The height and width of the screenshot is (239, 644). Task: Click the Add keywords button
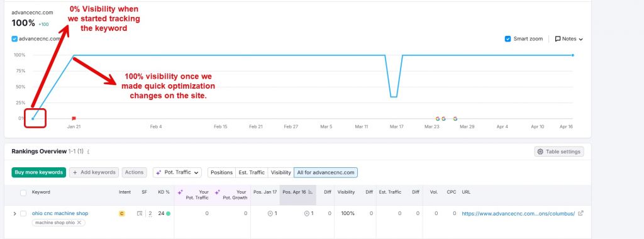pos(94,172)
